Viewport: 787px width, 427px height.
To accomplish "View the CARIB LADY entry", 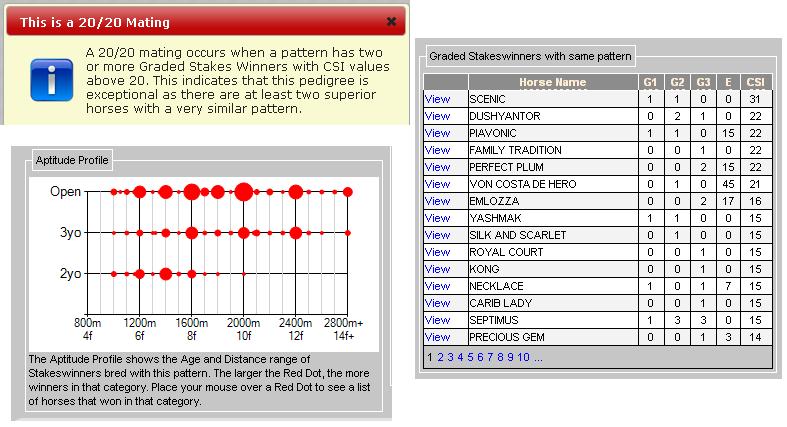I will click(x=437, y=303).
